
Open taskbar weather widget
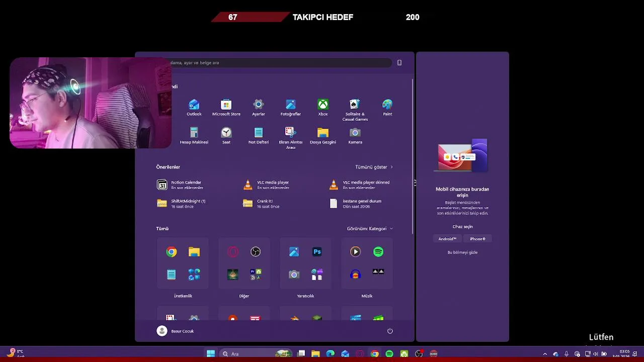click(15, 353)
